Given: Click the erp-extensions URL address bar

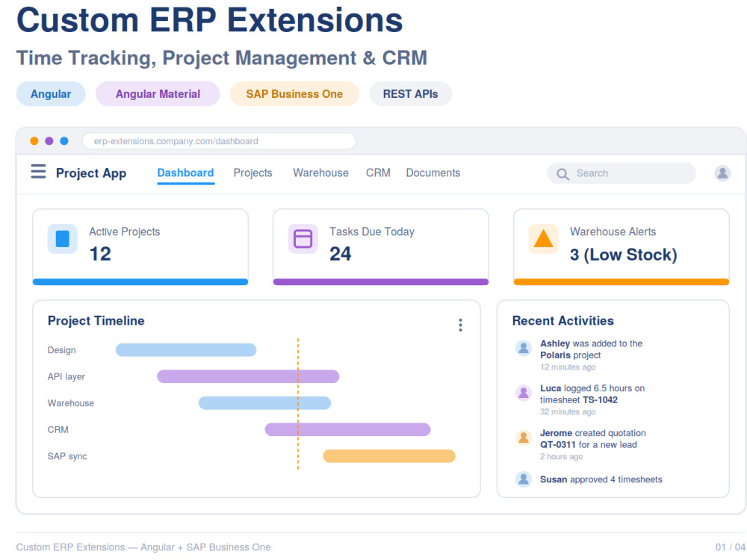Looking at the screenshot, I should pos(219,141).
